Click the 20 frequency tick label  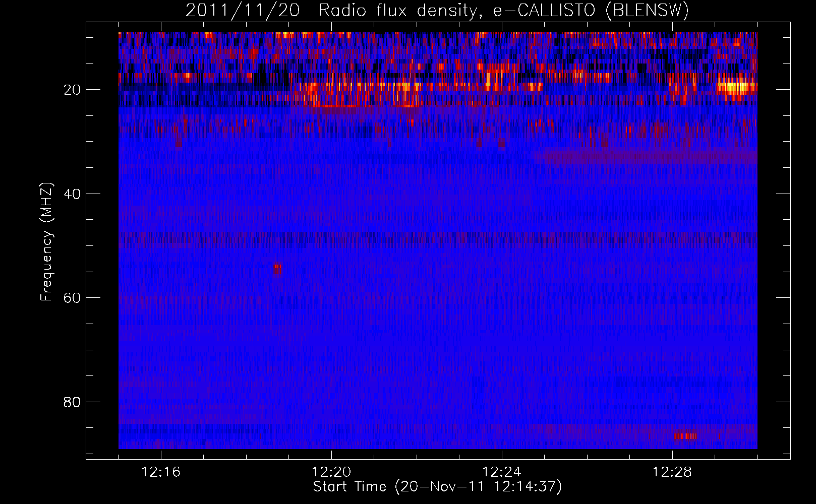[x=72, y=90]
